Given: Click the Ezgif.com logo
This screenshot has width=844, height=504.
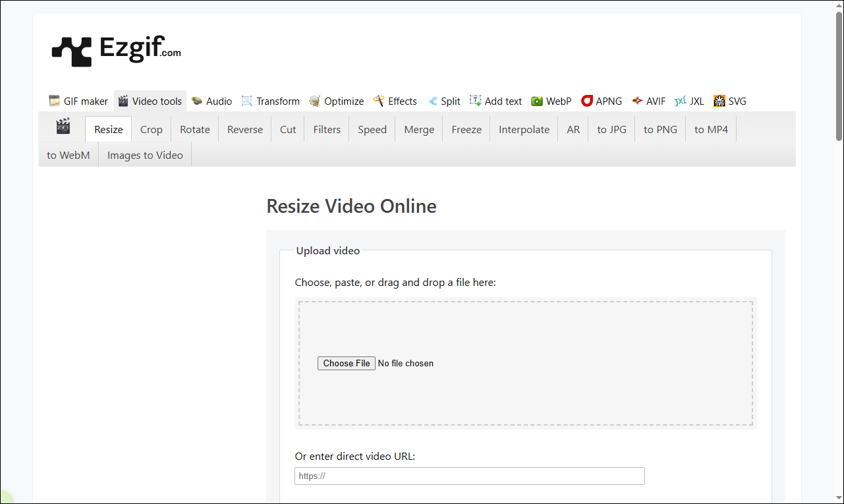Looking at the screenshot, I should coord(115,49).
